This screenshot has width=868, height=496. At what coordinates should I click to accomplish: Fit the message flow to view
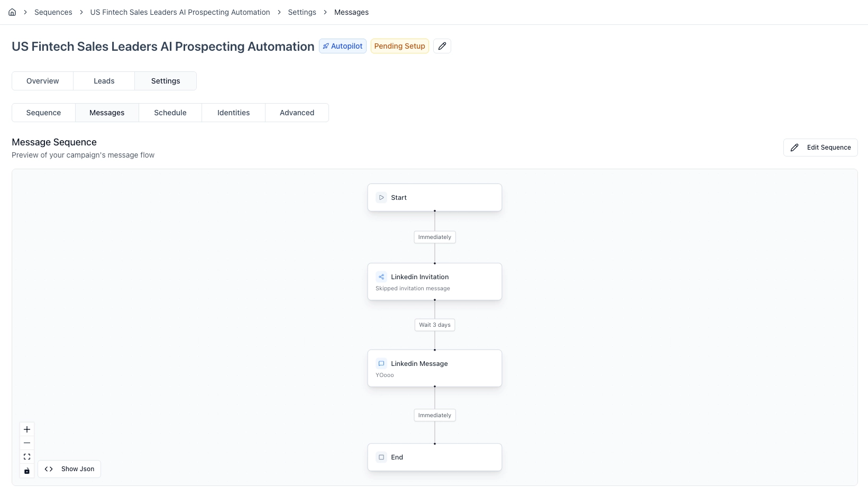(x=27, y=457)
